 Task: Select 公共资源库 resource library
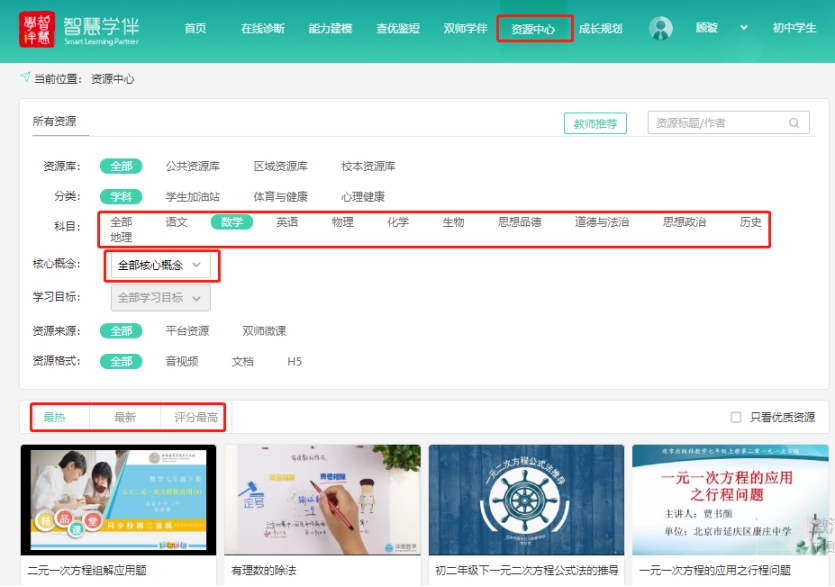click(193, 166)
